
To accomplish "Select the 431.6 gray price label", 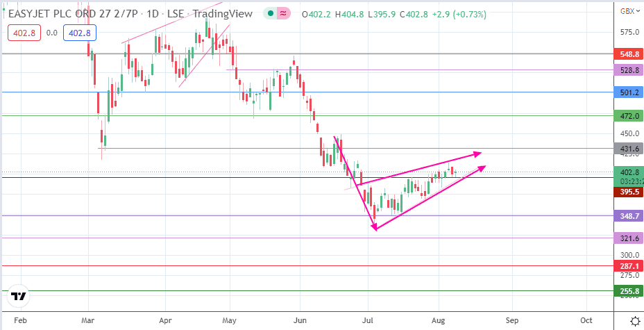I will [627, 149].
